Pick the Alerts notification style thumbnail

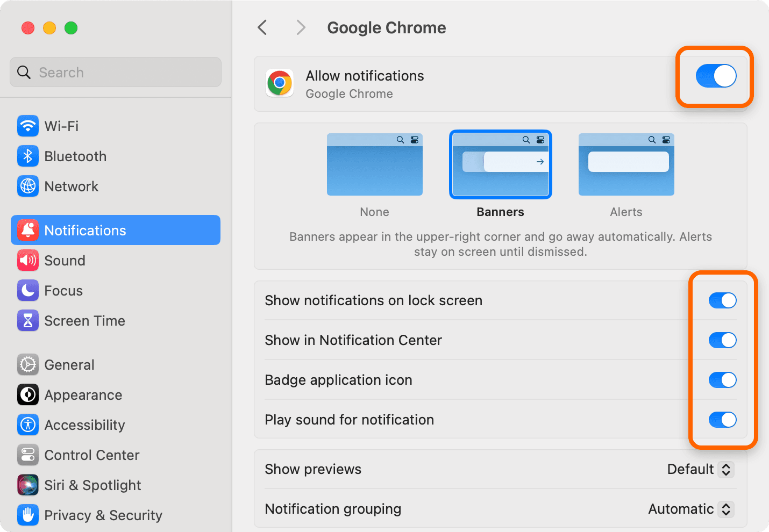(x=626, y=164)
